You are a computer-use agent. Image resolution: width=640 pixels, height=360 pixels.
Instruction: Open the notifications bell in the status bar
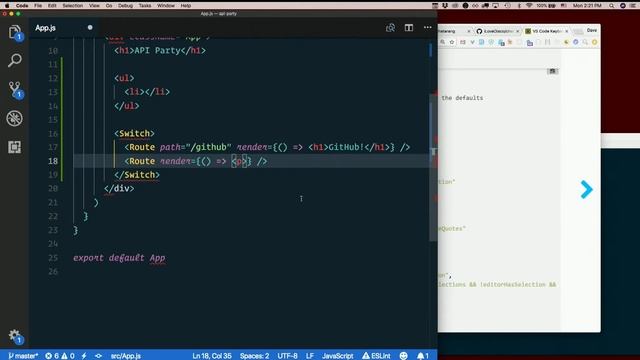[423, 356]
